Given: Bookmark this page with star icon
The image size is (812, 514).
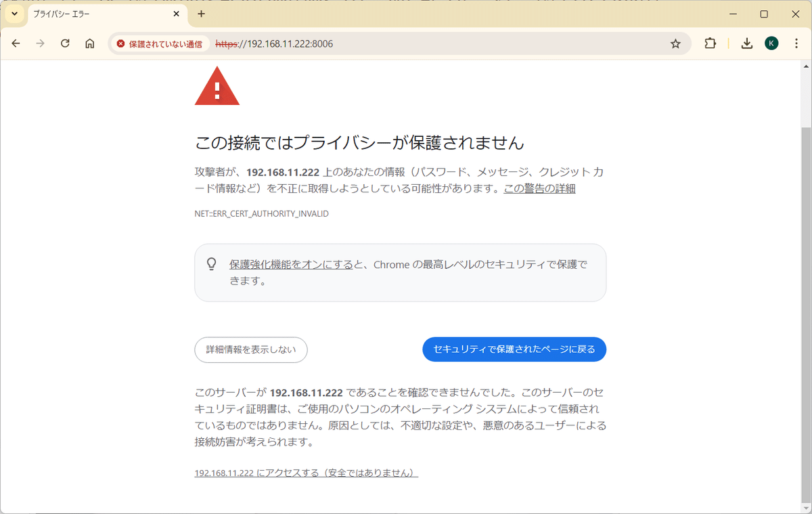Looking at the screenshot, I should (675, 44).
